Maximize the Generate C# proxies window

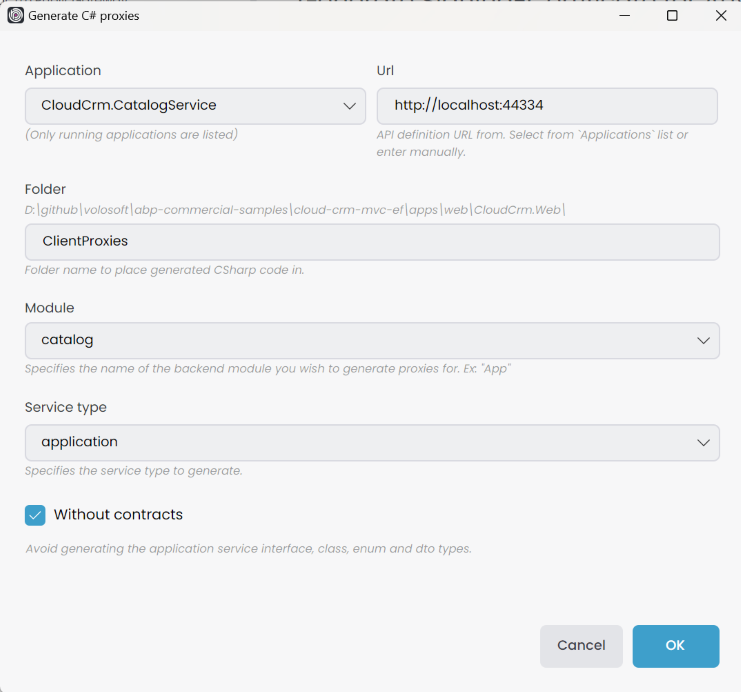click(x=672, y=15)
